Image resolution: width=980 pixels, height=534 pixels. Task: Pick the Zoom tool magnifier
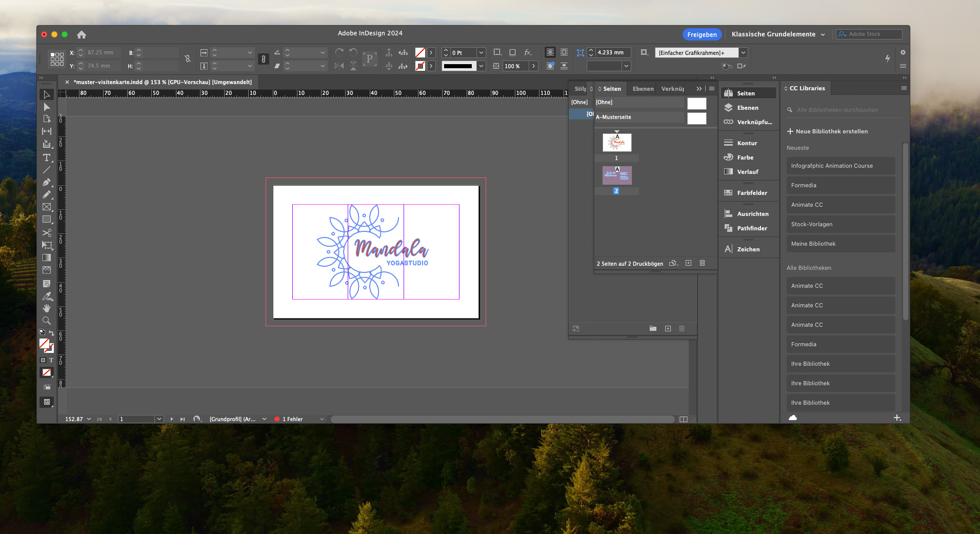point(47,321)
